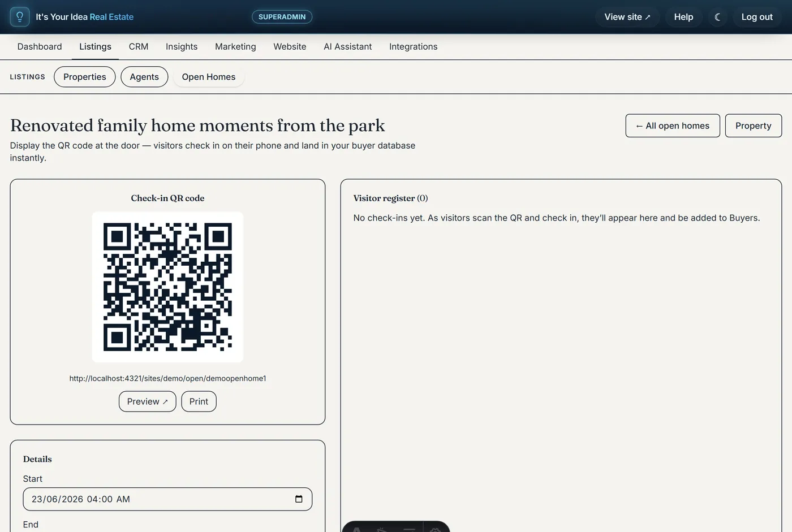Screen dimensions: 792x532
Task: Open the Property button
Action: 754,126
